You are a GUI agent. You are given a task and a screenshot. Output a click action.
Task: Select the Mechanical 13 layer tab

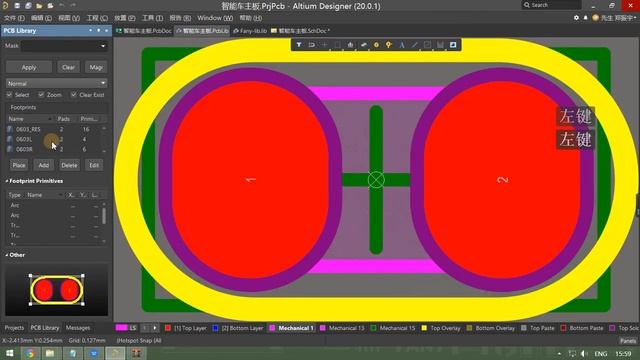tap(342, 328)
